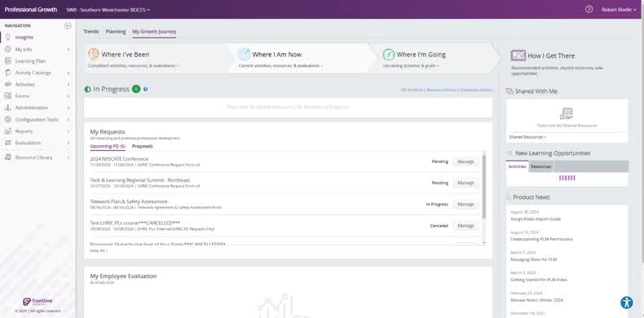
Task: Open the Shared Resources link
Action: [527, 137]
